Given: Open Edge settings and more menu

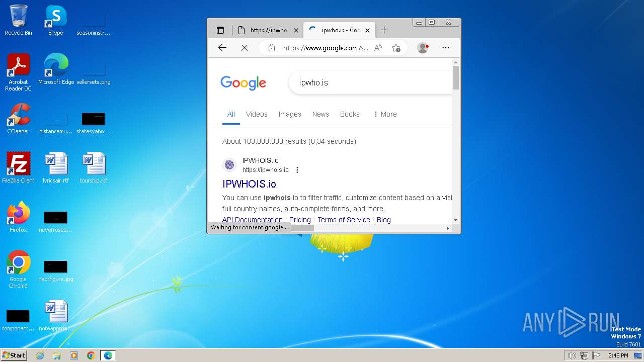Looking at the screenshot, I should point(445,48).
